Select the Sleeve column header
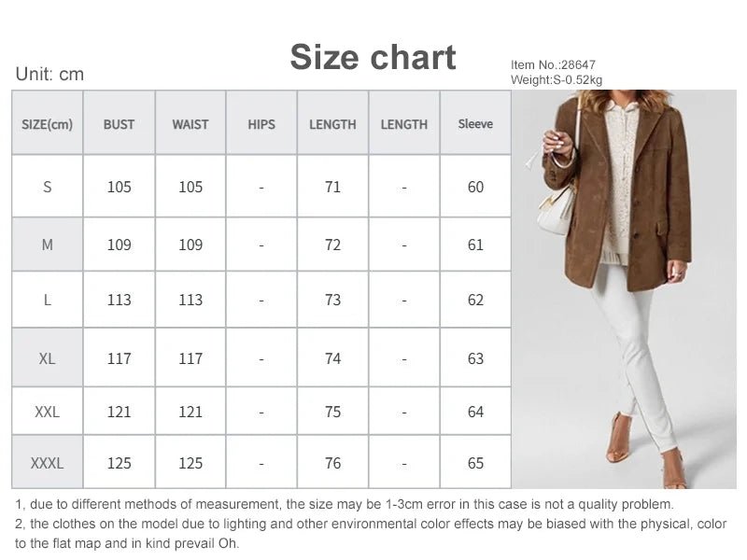This screenshot has width=747, height=560. [475, 124]
